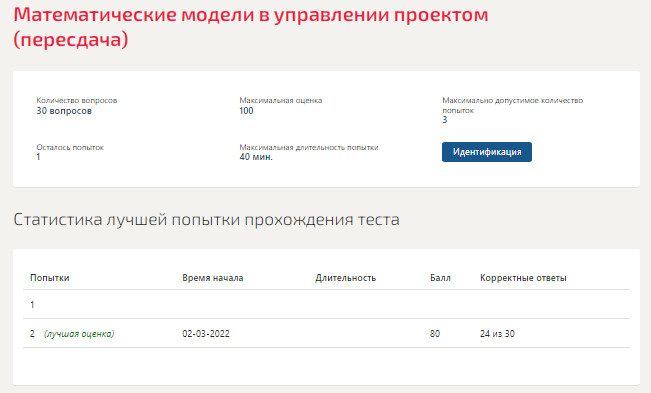651x393 pixels.
Task: Click the Время начала column header
Action: 213,278
